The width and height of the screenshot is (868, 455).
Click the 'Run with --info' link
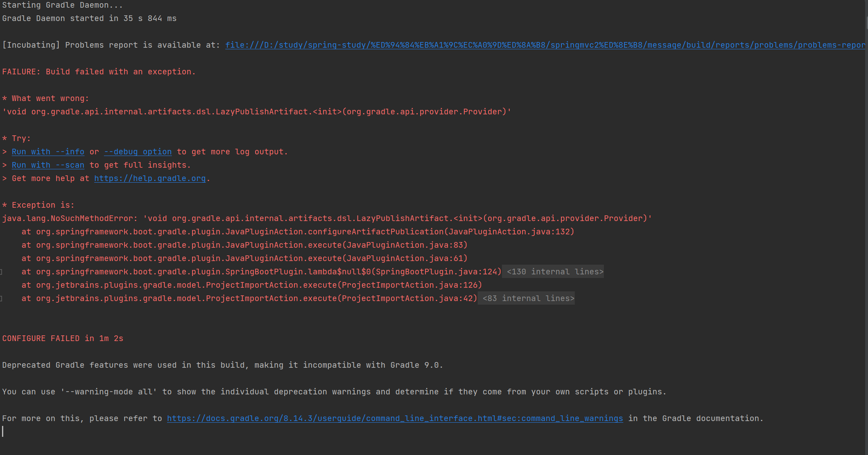[x=48, y=152]
